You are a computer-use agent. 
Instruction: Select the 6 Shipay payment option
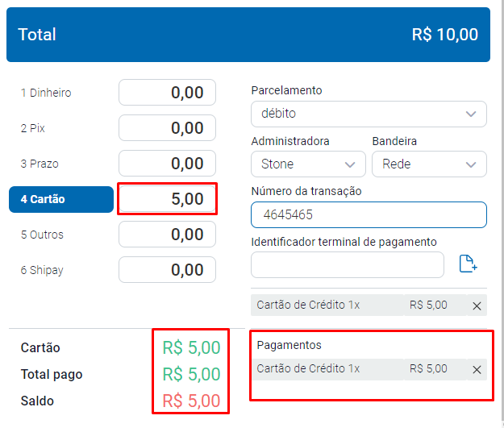point(42,270)
